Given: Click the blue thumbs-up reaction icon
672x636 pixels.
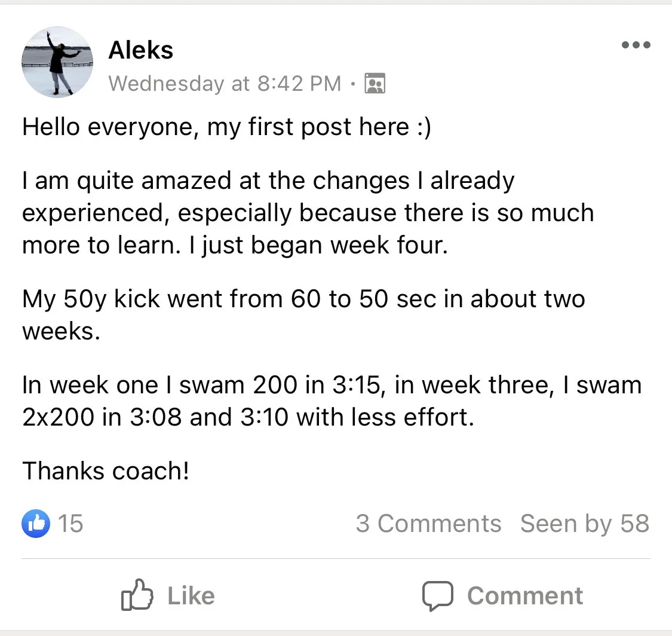Looking at the screenshot, I should point(36,524).
